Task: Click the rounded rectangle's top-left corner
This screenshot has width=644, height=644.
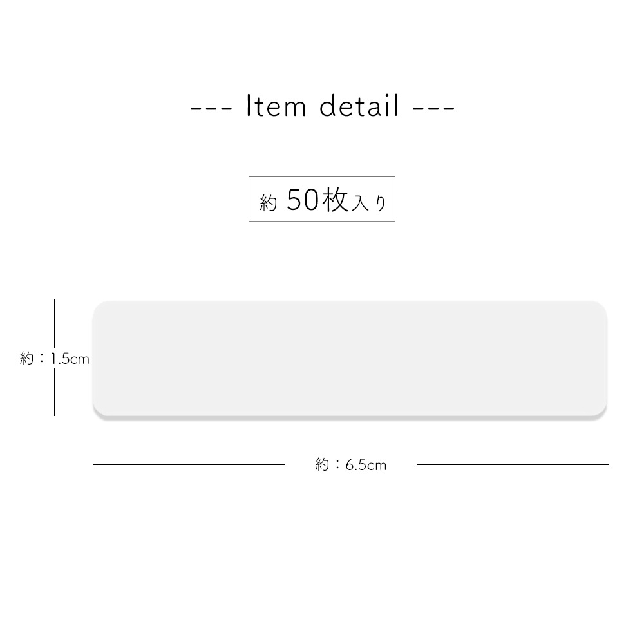Action: (99, 307)
